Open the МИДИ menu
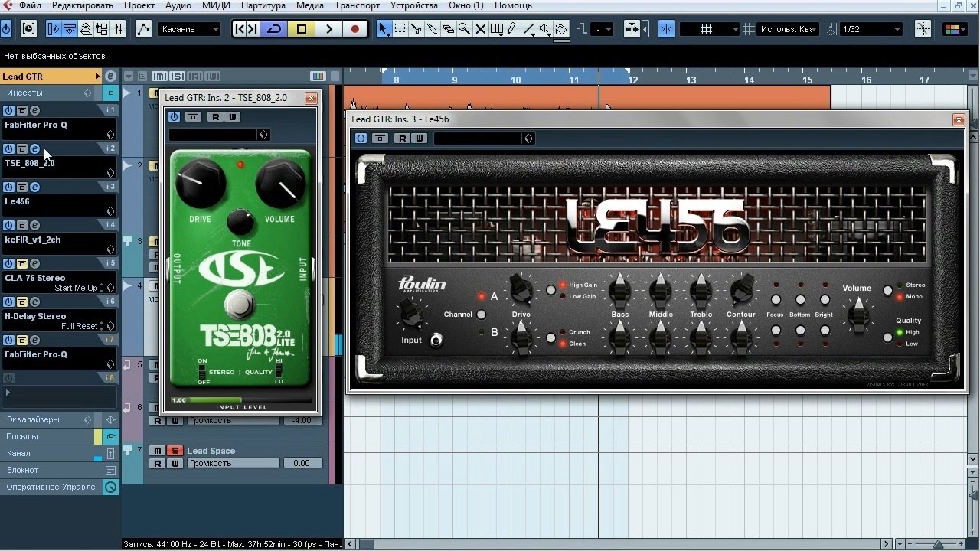980x551 pixels. pos(216,5)
